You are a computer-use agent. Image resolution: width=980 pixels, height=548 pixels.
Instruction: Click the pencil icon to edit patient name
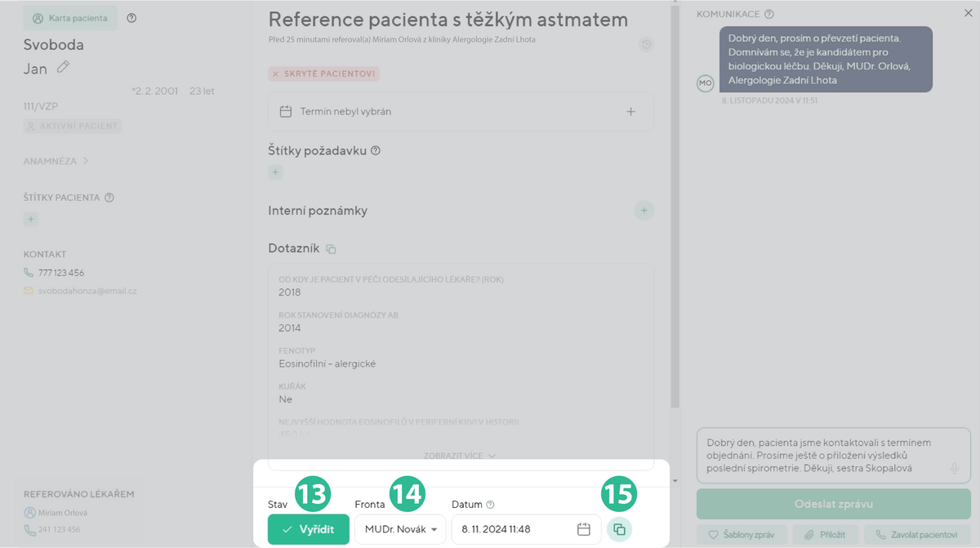63,68
